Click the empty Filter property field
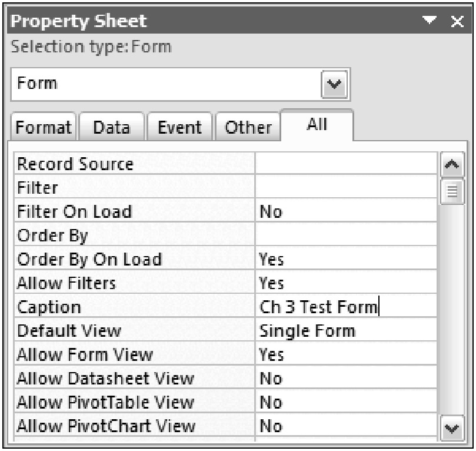The image size is (476, 451). click(345, 188)
